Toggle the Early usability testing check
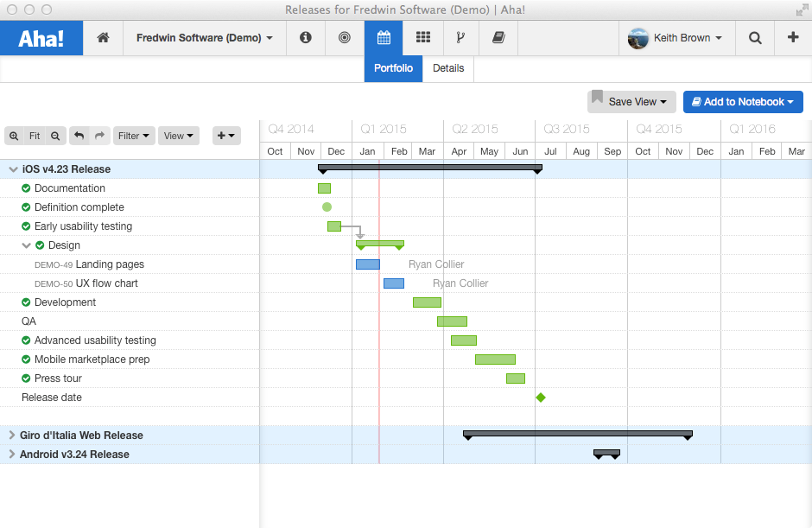This screenshot has height=528, width=812. pyautogui.click(x=26, y=226)
